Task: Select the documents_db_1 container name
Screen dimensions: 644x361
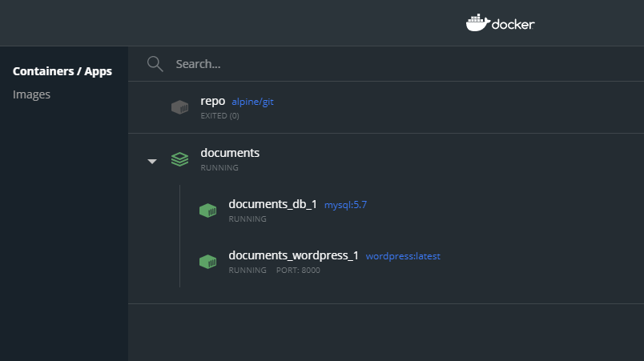Action: click(x=272, y=204)
